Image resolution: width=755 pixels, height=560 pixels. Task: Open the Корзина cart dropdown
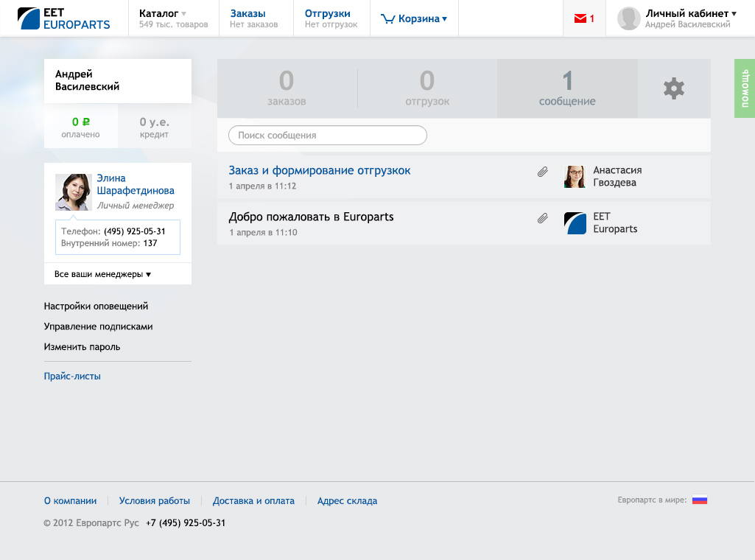pyautogui.click(x=415, y=19)
